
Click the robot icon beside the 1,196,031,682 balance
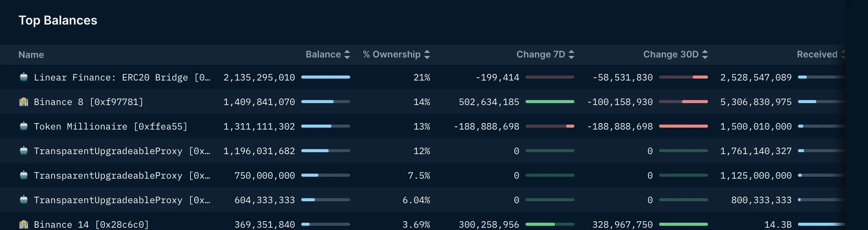(24, 151)
